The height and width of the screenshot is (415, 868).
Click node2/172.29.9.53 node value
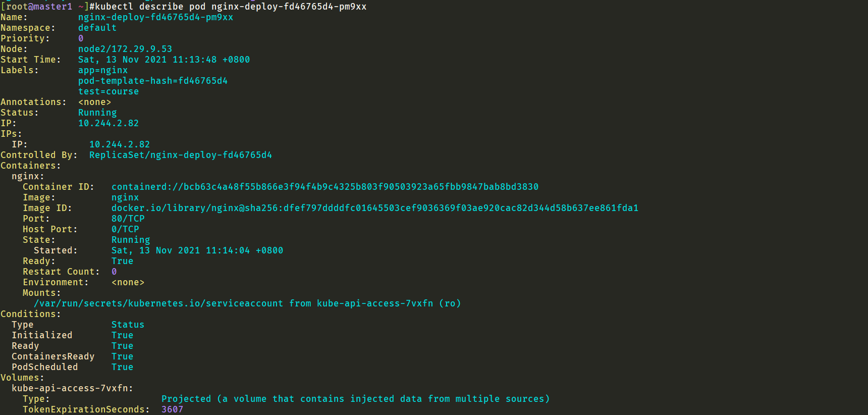(125, 49)
